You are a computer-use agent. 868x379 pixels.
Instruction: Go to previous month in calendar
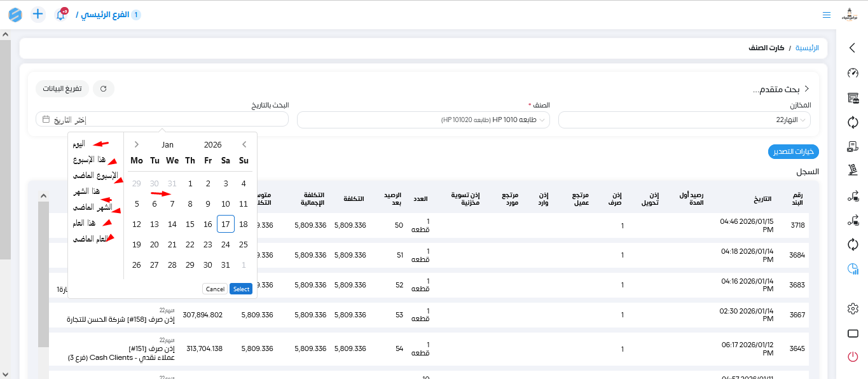click(136, 144)
